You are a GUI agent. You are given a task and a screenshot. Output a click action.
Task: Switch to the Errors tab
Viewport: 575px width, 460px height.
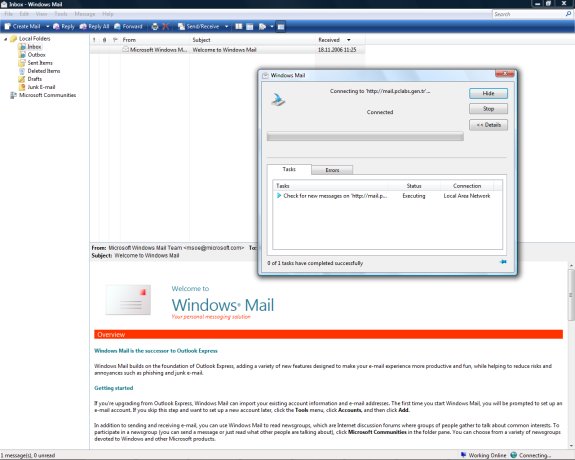pos(332,170)
